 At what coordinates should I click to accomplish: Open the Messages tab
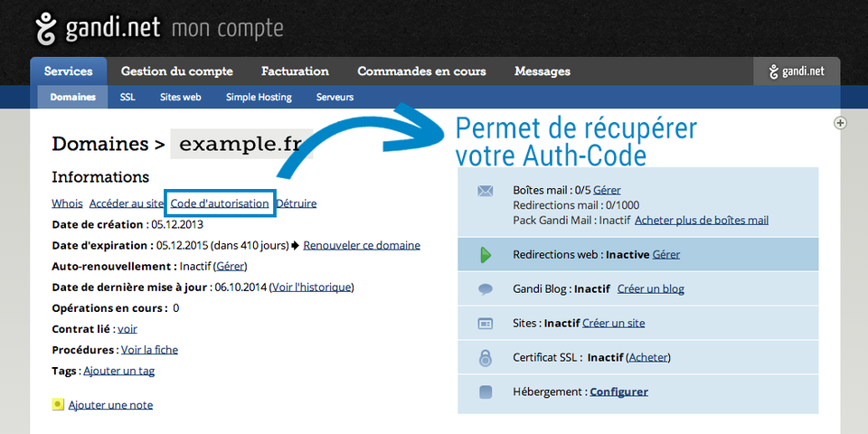(542, 71)
